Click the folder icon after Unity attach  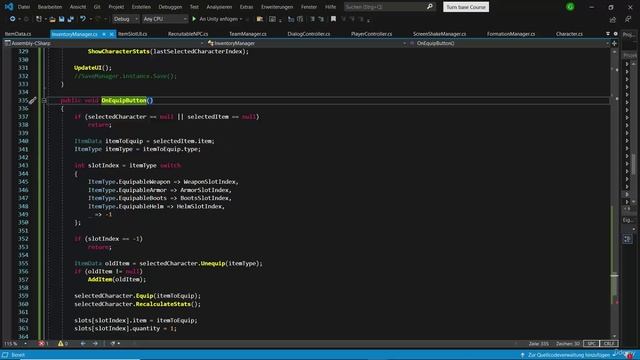[x=260, y=19]
